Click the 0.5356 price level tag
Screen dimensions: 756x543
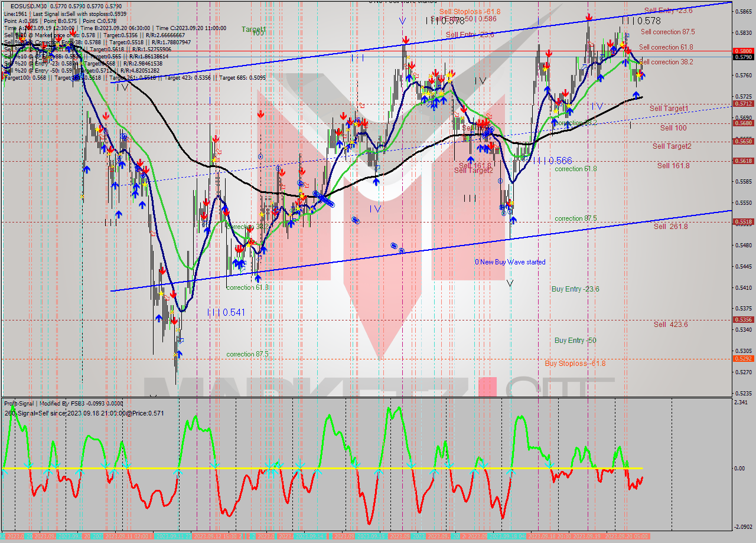point(742,320)
